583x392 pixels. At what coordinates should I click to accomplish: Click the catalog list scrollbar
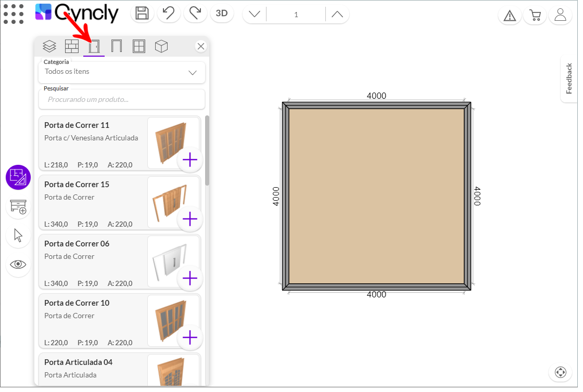tap(207, 151)
